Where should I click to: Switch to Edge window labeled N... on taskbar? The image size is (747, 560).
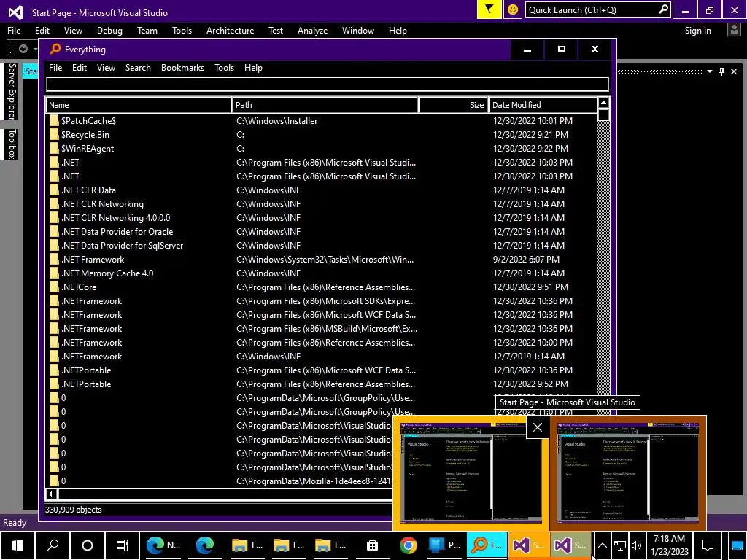pos(163,545)
